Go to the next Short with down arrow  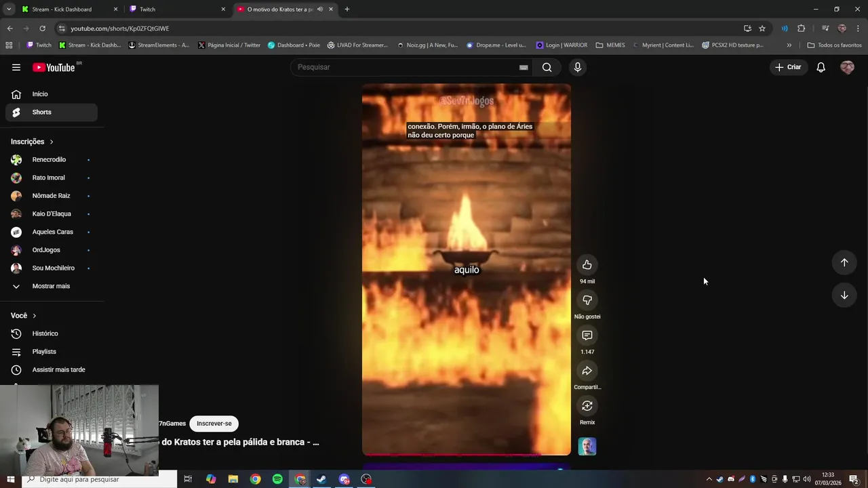(844, 295)
